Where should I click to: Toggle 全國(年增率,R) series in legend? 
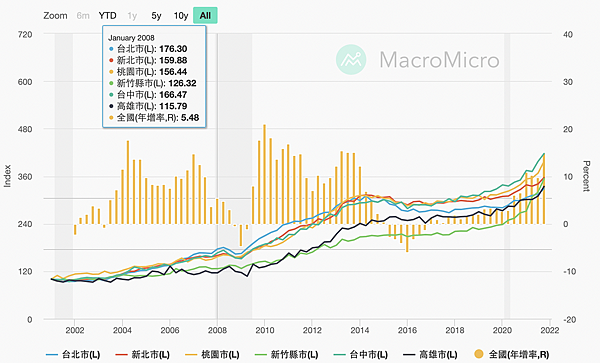coord(511,355)
